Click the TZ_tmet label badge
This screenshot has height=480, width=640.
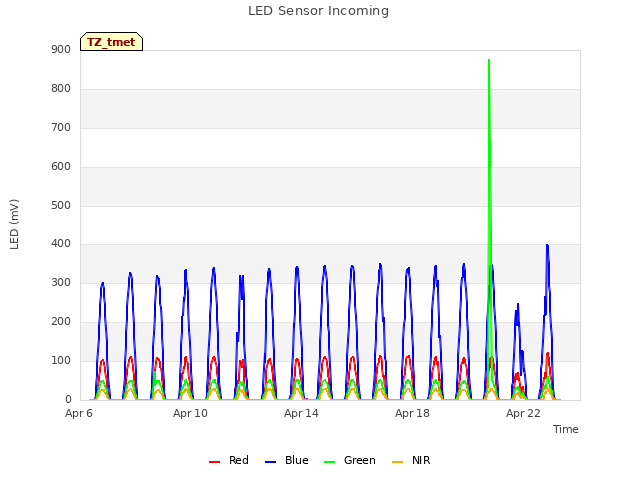pyautogui.click(x=111, y=42)
